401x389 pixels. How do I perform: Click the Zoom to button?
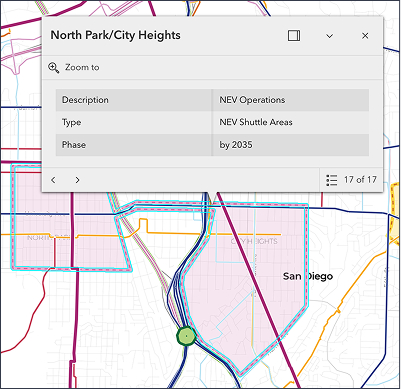pyautogui.click(x=74, y=67)
